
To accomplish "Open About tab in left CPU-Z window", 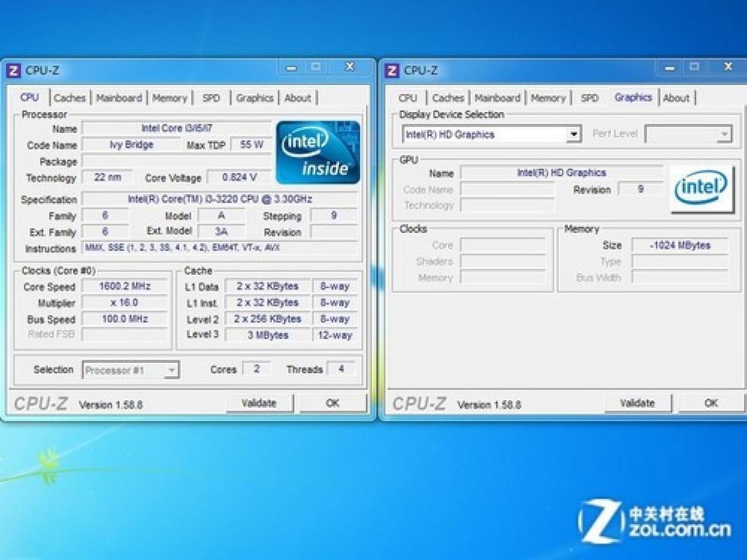I will [298, 98].
